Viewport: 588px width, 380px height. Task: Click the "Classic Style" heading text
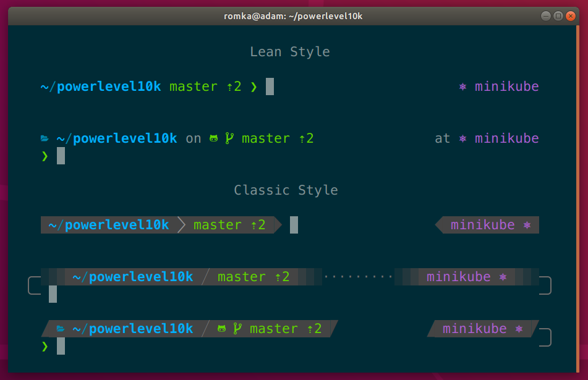286,190
